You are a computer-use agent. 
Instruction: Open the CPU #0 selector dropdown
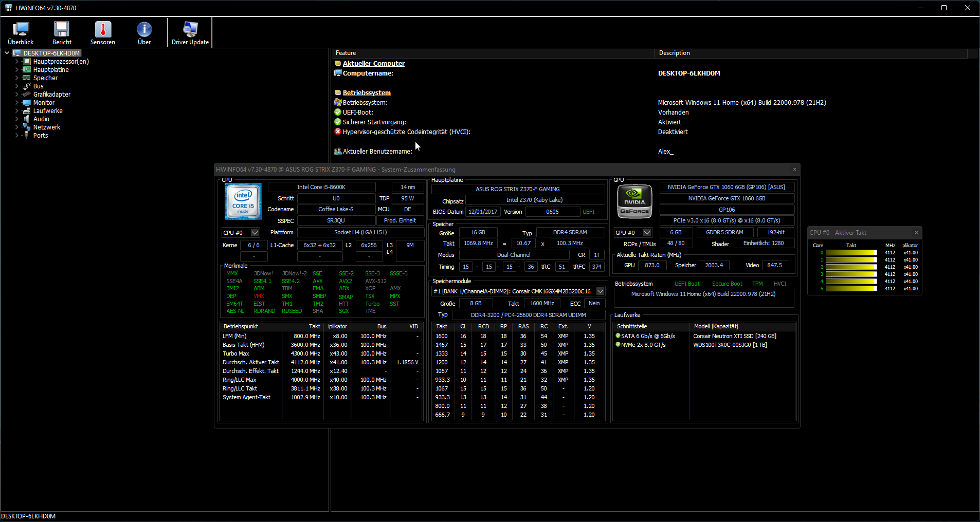point(255,233)
